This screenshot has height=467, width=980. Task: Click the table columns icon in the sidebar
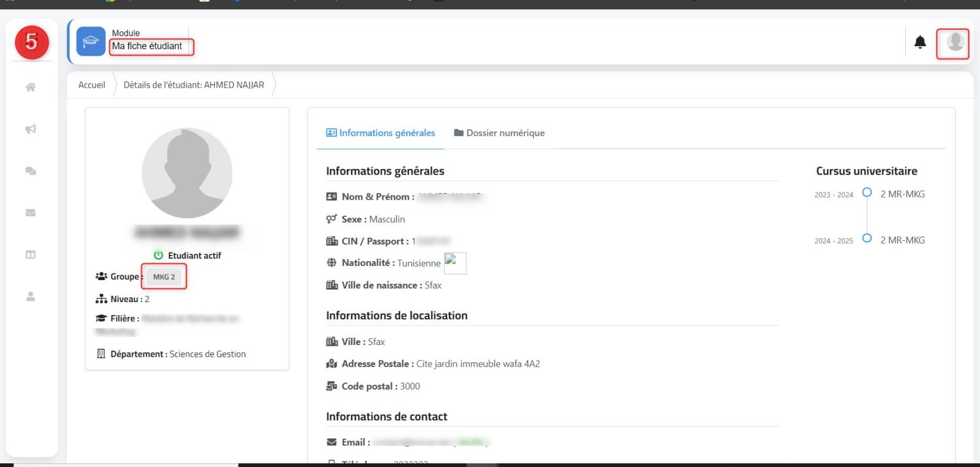(x=31, y=254)
